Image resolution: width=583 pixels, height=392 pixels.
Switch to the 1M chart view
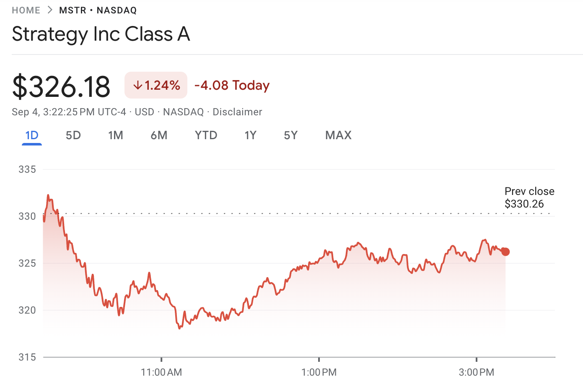116,135
